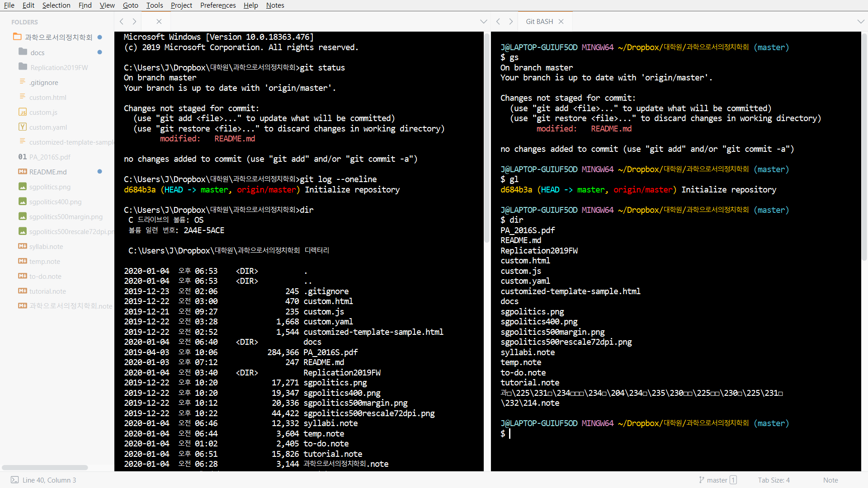868x488 pixels.
Task: Open .gitignore in sidebar
Action: click(44, 83)
